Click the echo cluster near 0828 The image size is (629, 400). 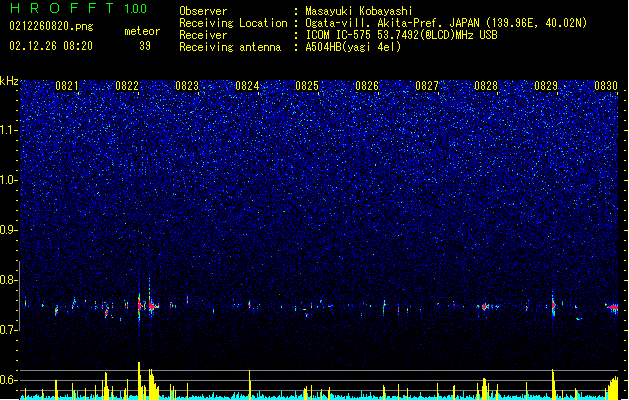(485, 307)
